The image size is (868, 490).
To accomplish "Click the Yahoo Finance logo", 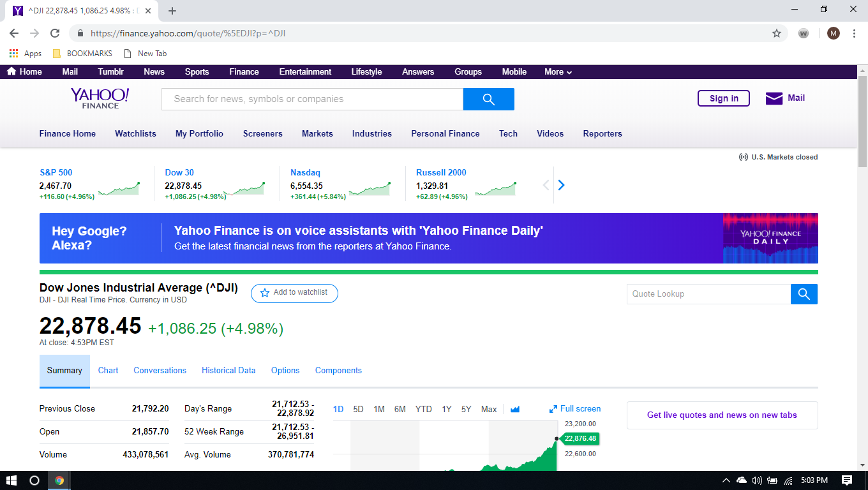I will click(x=100, y=98).
